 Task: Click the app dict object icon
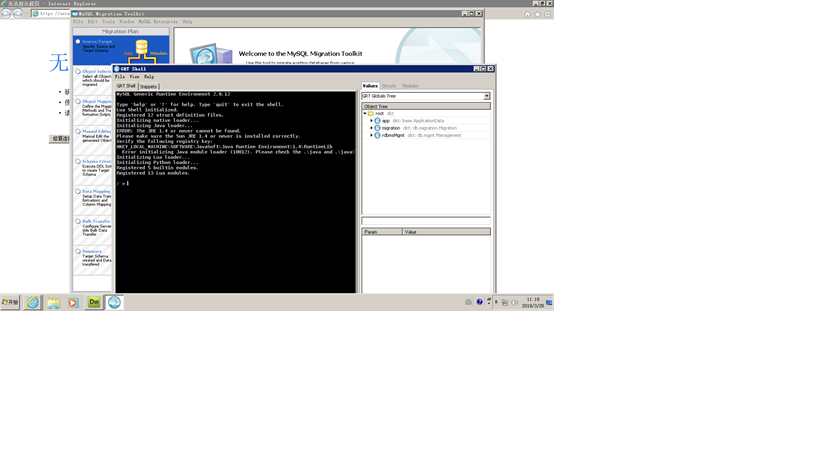[x=377, y=121]
